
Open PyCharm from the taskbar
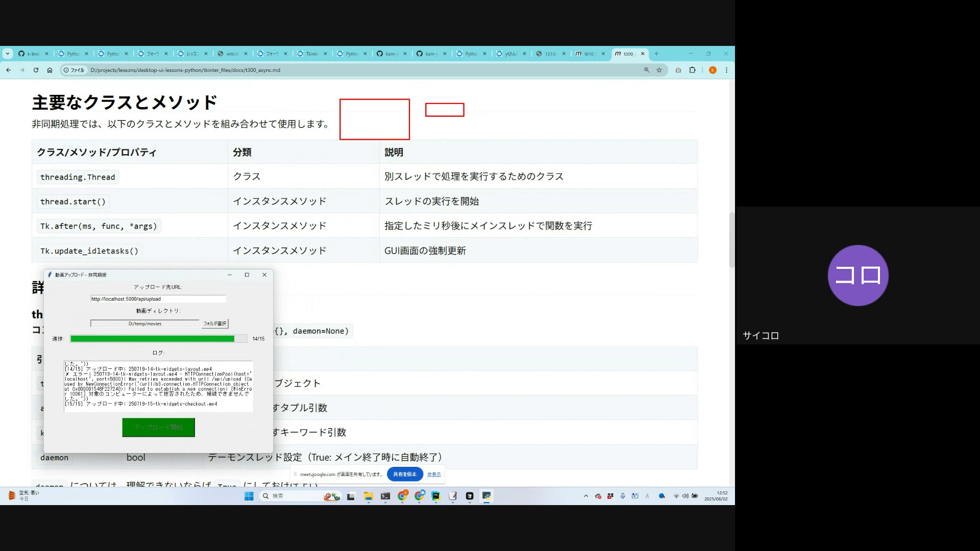435,496
